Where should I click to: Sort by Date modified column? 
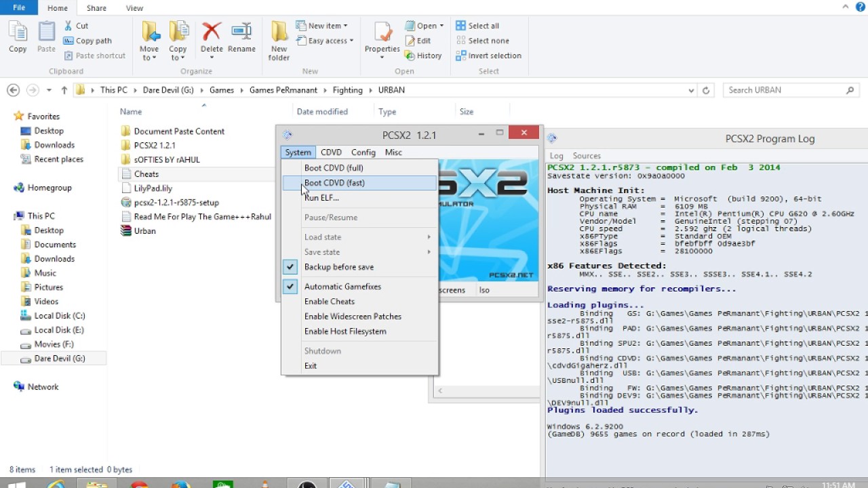coord(322,112)
